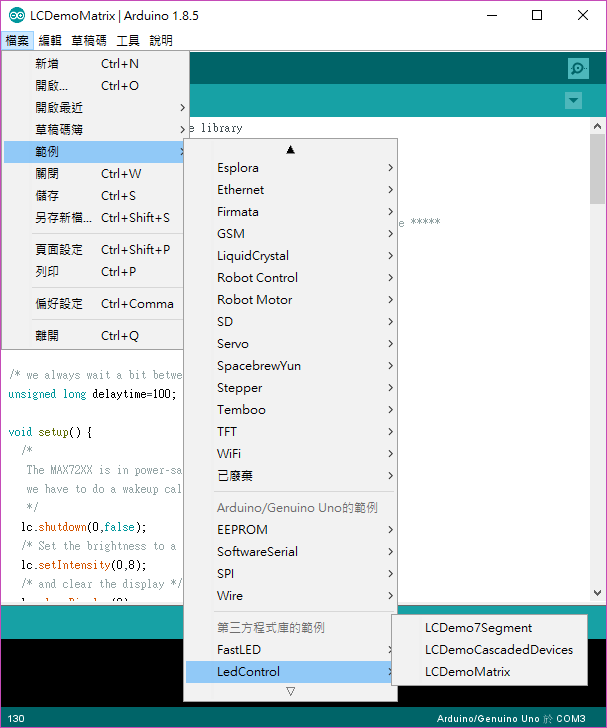Open the 說明 menu

tap(161, 41)
